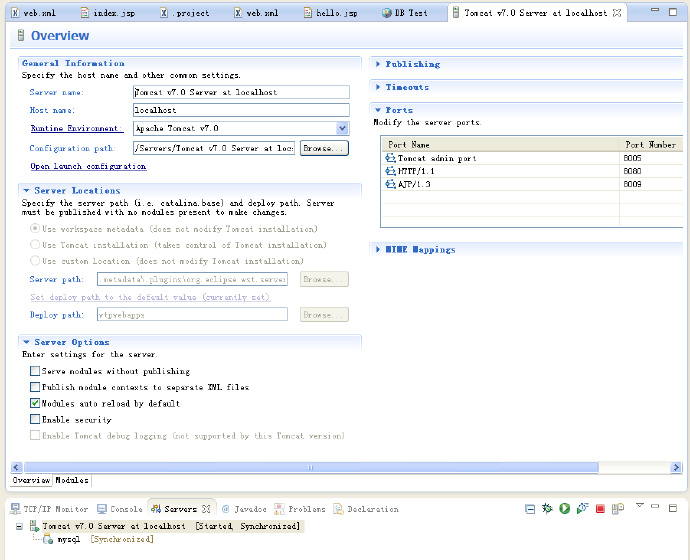Expand the Timeouts section
The height and width of the screenshot is (560, 690).
378,87
